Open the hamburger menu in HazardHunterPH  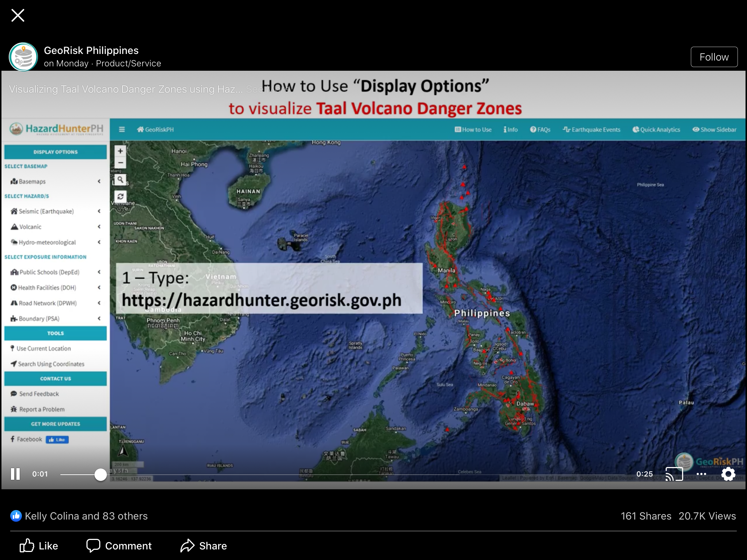tap(122, 129)
